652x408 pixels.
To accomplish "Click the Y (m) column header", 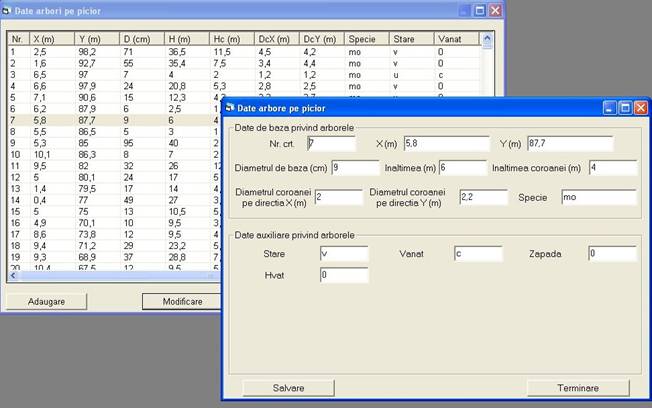I will coord(97,39).
